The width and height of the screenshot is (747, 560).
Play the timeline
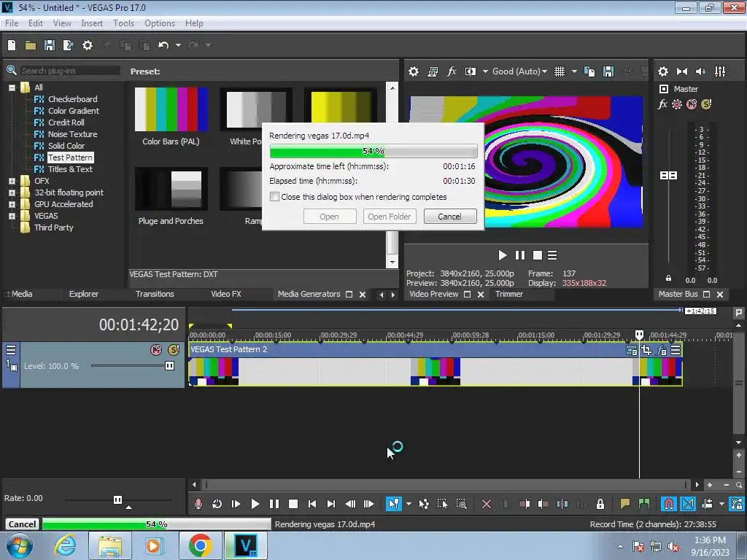pyautogui.click(x=255, y=504)
